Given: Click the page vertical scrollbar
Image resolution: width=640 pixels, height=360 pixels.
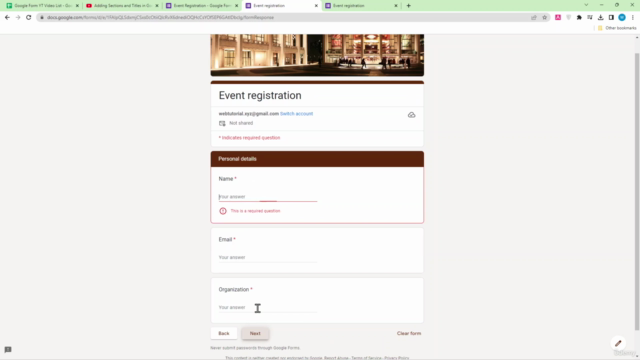Looking at the screenshot, I should point(637,192).
